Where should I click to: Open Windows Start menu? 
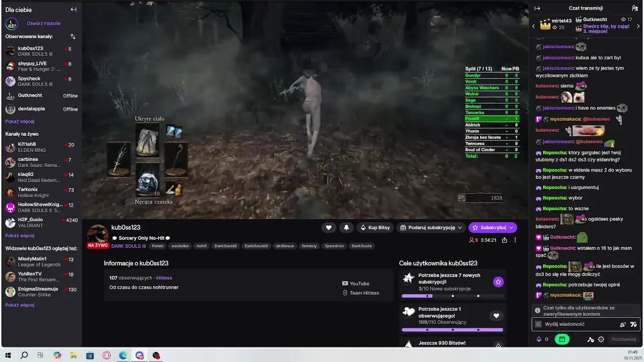point(8,355)
